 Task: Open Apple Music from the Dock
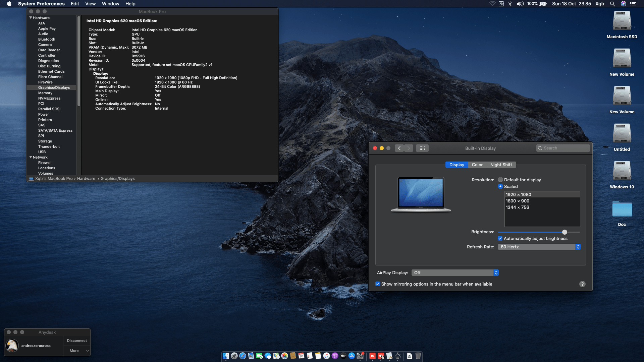tap(326, 356)
